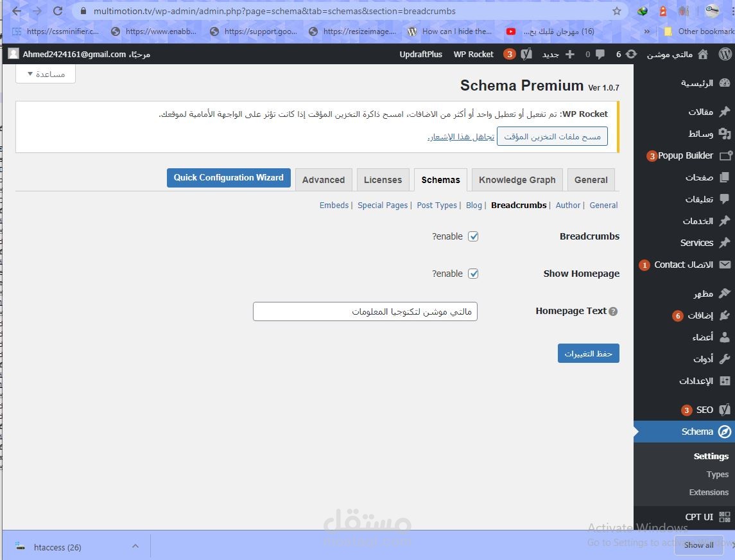Open UpdraftPlus admin bar menu

420,55
